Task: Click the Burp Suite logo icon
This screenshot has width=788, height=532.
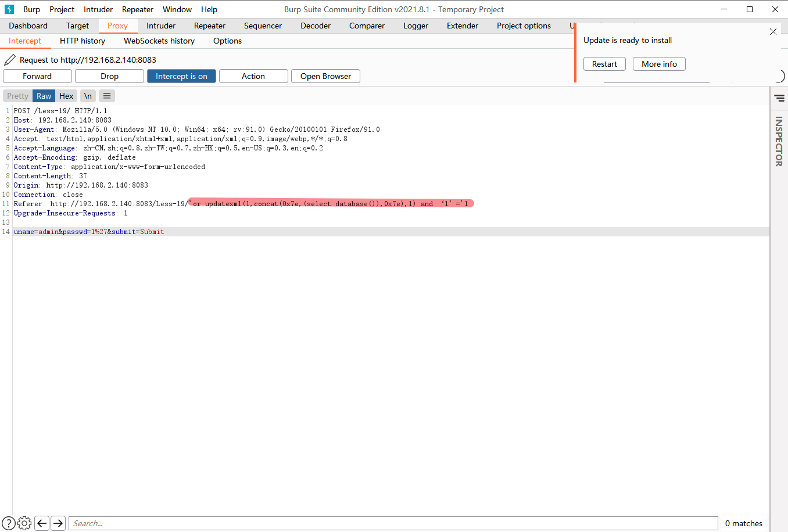Action: point(9,9)
